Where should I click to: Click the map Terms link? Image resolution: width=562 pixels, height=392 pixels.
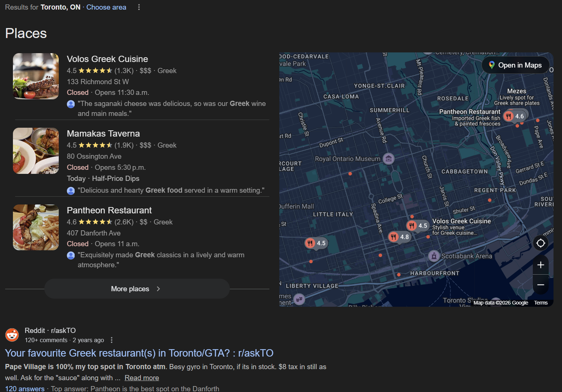[x=541, y=303]
